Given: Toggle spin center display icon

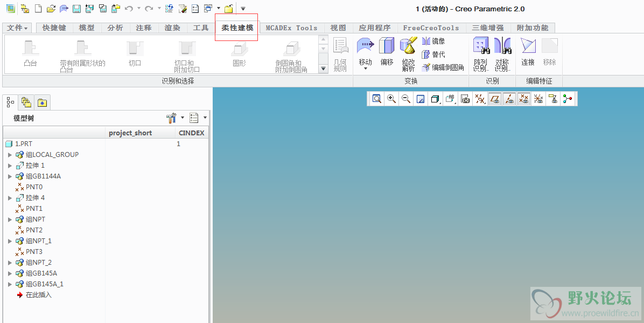Looking at the screenshot, I should pos(568,99).
